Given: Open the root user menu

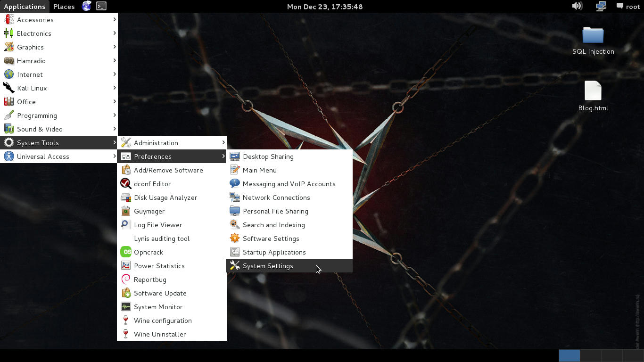Looking at the screenshot, I should click(x=628, y=7).
